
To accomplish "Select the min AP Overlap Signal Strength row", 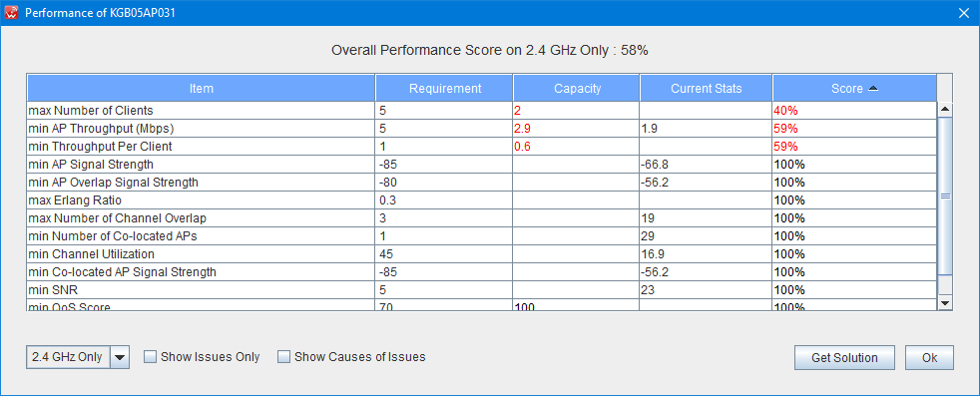I will coord(482,183).
